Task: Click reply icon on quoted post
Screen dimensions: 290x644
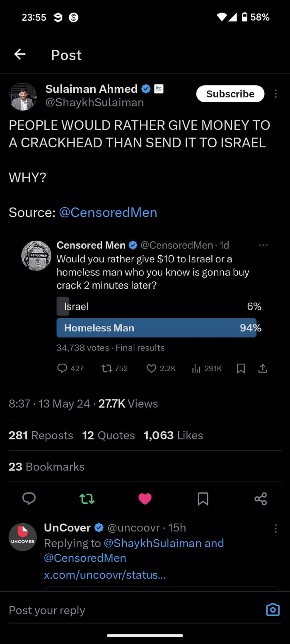Action: [62, 368]
